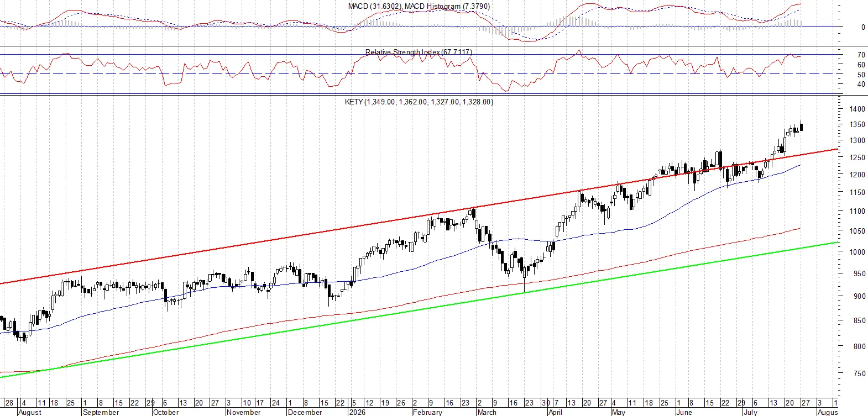The width and height of the screenshot is (868, 416).
Task: Click the April month label
Action: tap(555, 412)
